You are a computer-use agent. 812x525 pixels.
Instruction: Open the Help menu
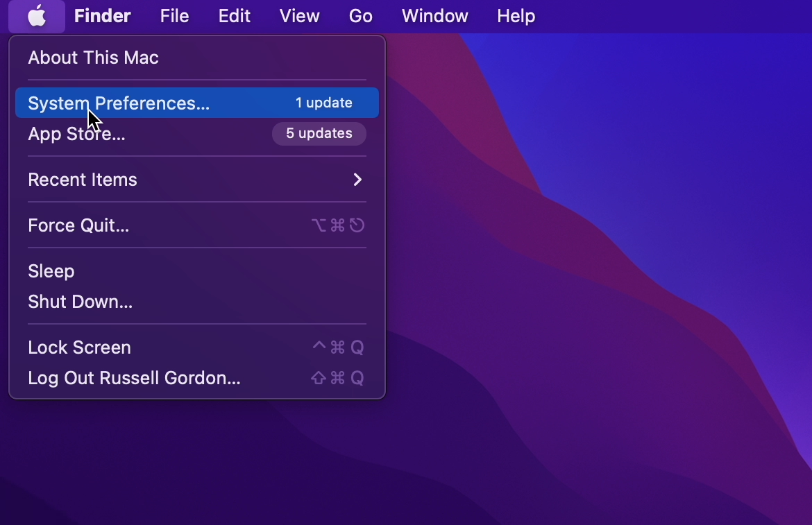(516, 16)
